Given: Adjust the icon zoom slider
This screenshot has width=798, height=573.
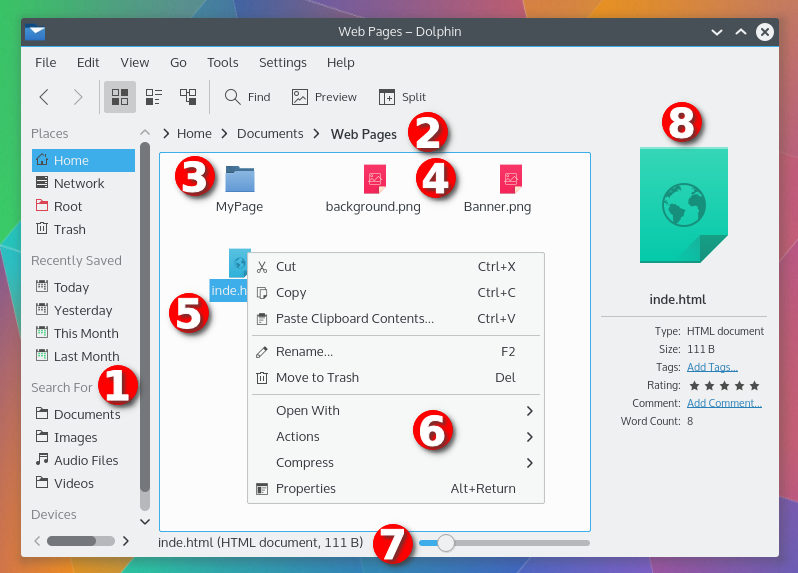Looking at the screenshot, I should pos(446,543).
